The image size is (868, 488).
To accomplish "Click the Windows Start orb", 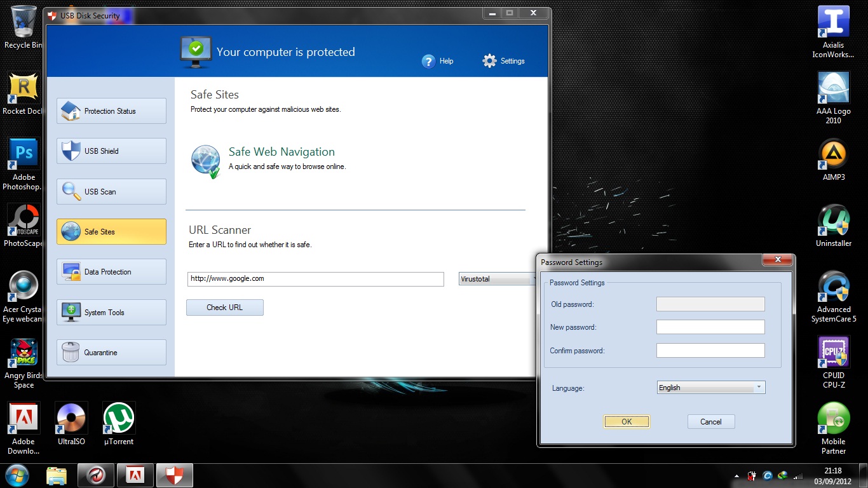I will click(17, 475).
